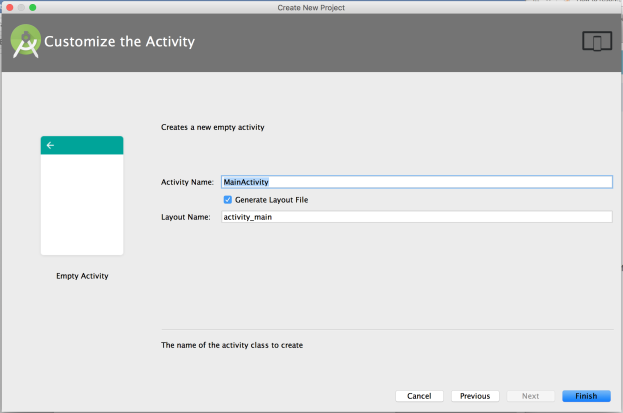Click the Android Studio logo icon
Viewport: 623px width, 413px height.
point(26,41)
